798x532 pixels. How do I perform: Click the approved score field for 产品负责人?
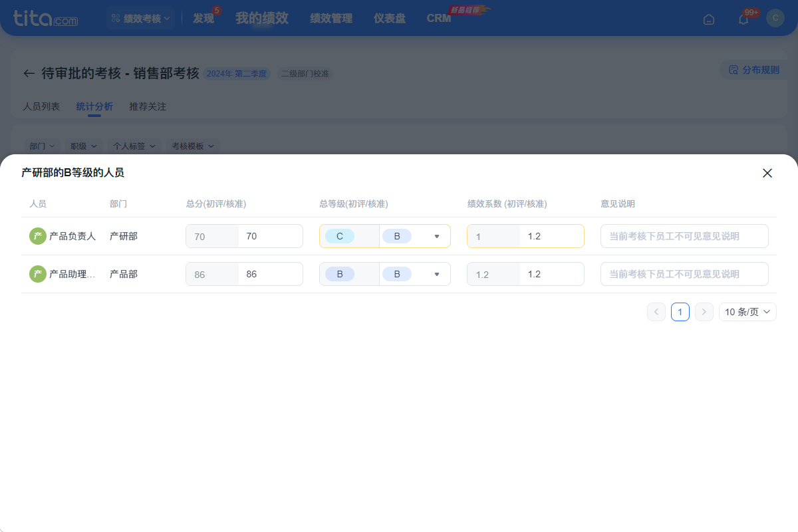[270, 236]
